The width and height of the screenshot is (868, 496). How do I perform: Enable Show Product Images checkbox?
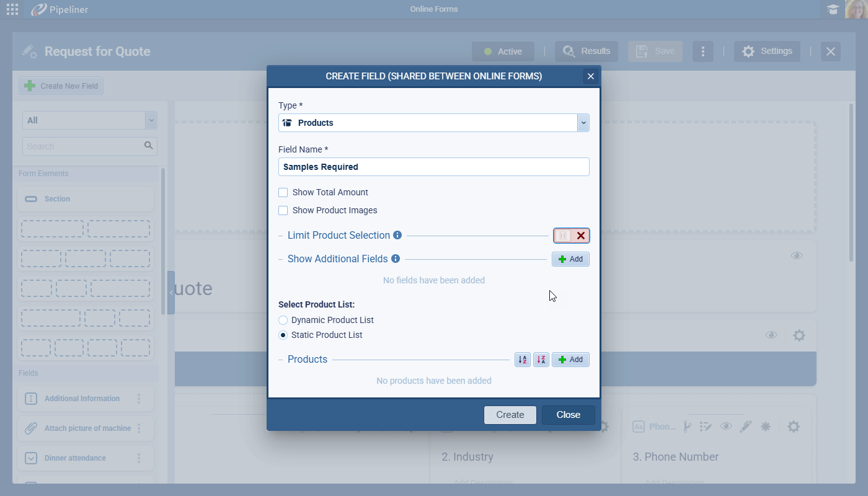coord(283,211)
